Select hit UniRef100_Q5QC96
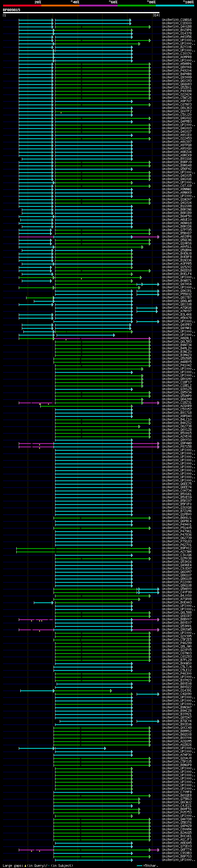197x868 pixels. pyautogui.click(x=176, y=240)
